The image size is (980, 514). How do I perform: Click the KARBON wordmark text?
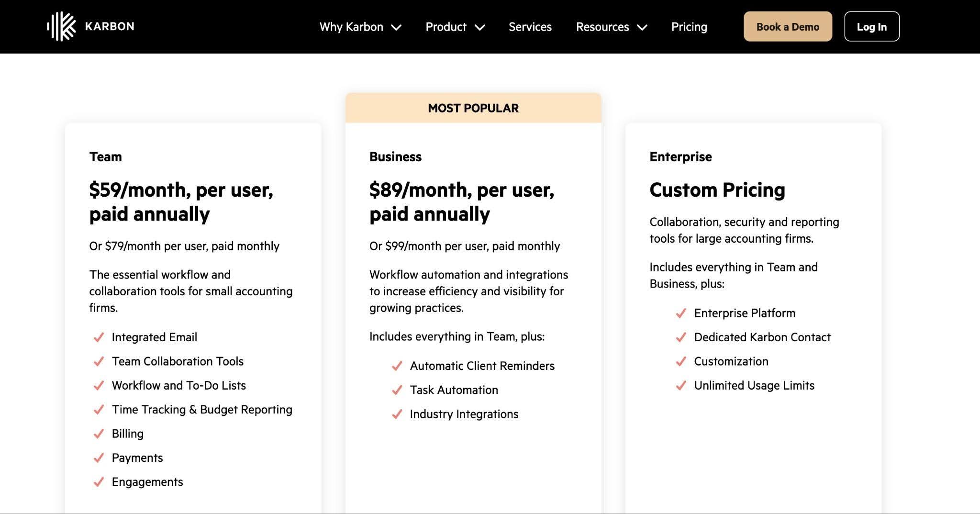click(110, 26)
